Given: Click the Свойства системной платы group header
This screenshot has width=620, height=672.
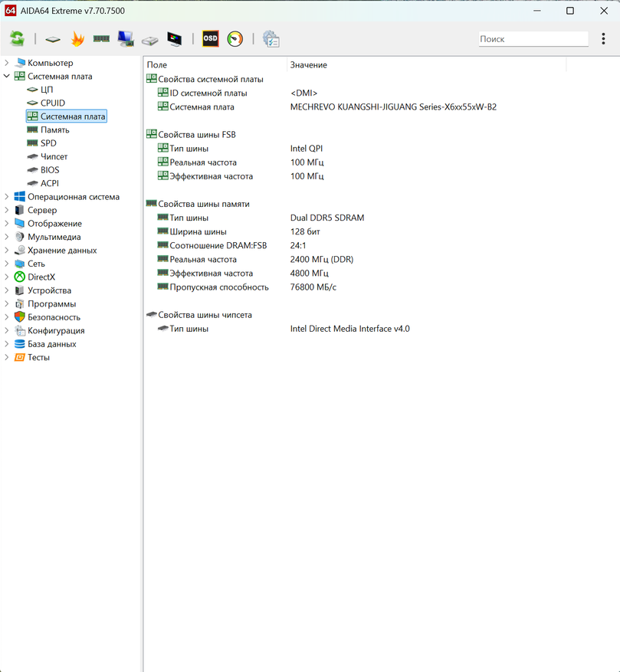Looking at the screenshot, I should 211,79.
